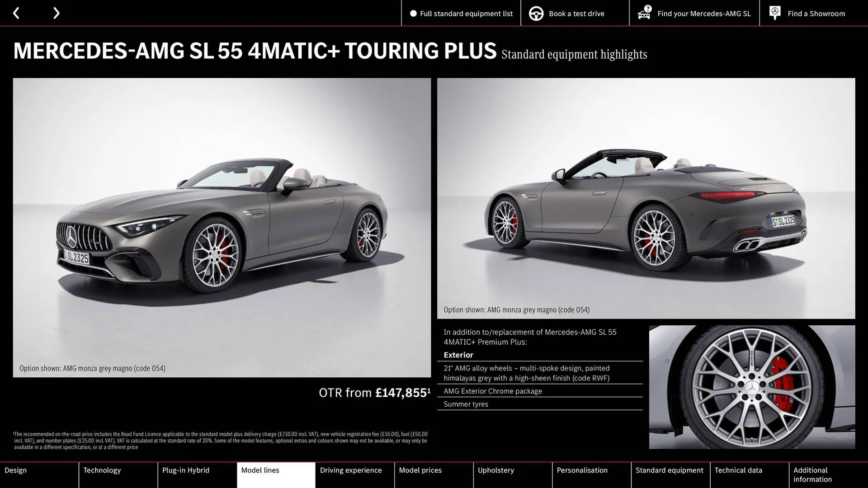The image size is (868, 488).
Task: Click the superscript footnote on the £147,855 price
Action: (x=428, y=389)
